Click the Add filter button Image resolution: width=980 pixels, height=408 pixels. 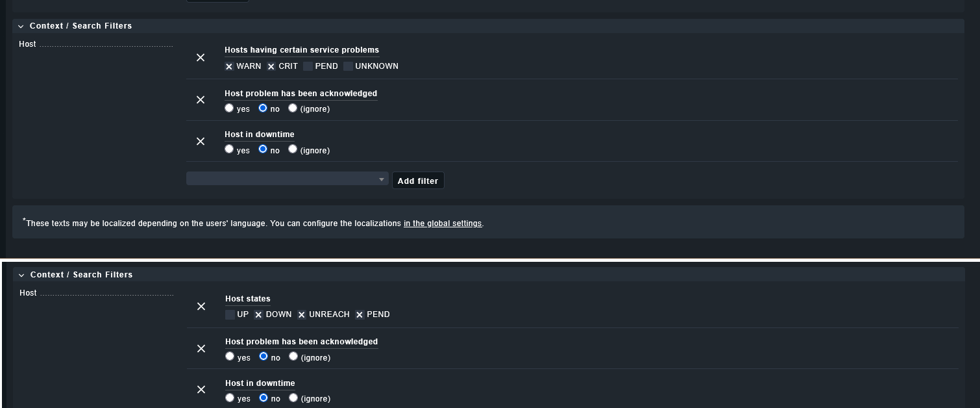tap(418, 181)
